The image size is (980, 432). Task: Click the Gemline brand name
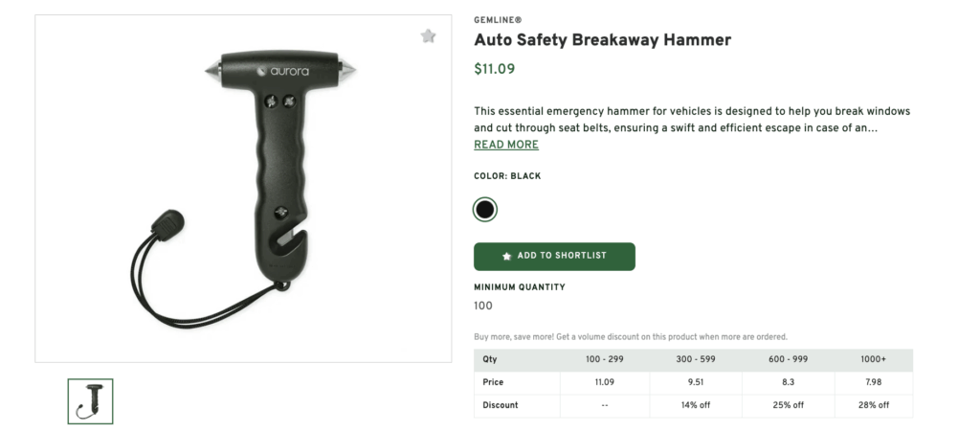[x=500, y=19]
